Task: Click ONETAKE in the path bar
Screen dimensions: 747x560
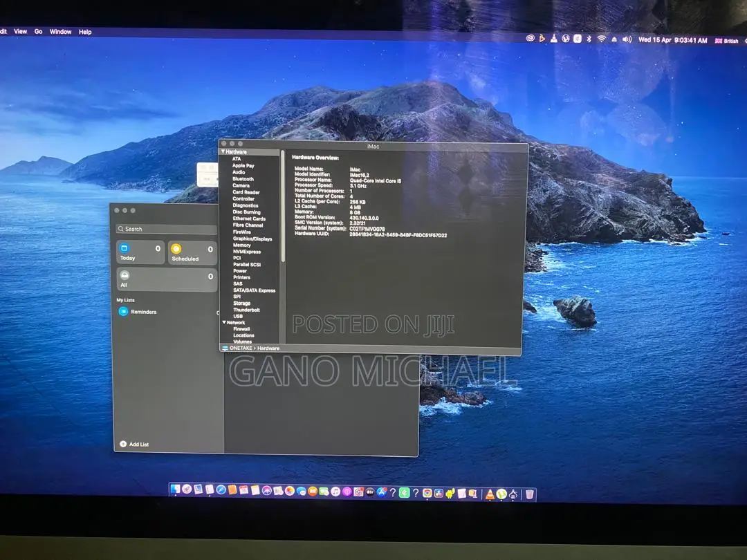Action: tap(241, 348)
